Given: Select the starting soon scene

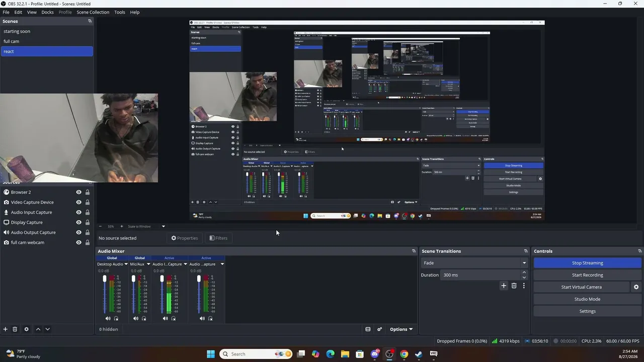Looking at the screenshot, I should (47, 31).
